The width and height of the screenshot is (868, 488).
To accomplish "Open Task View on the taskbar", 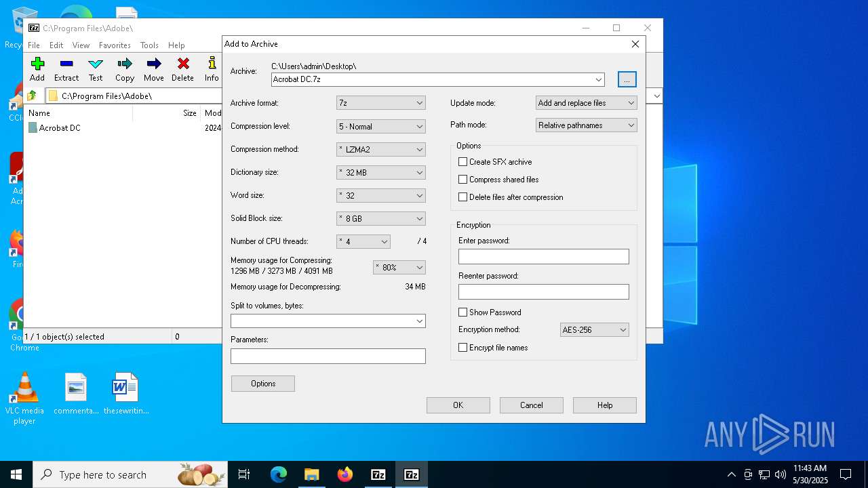I will pos(244,474).
